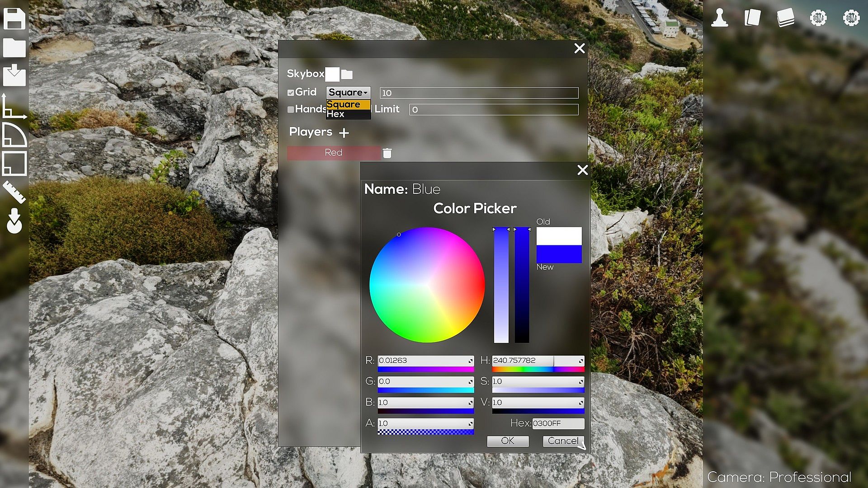The width and height of the screenshot is (868, 488).
Task: Click stepper arrow on R value field
Action: point(470,361)
